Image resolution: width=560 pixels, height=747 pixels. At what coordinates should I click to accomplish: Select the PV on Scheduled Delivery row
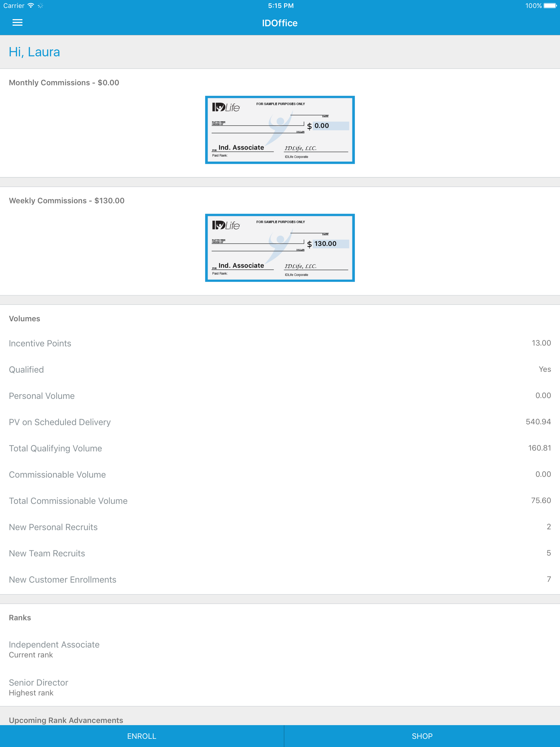(x=280, y=422)
